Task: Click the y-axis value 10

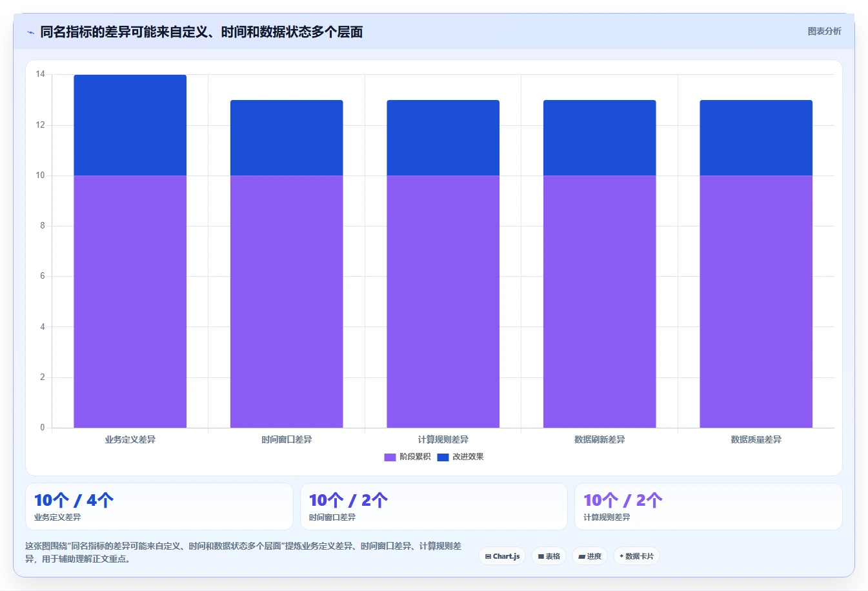Action: [41, 175]
